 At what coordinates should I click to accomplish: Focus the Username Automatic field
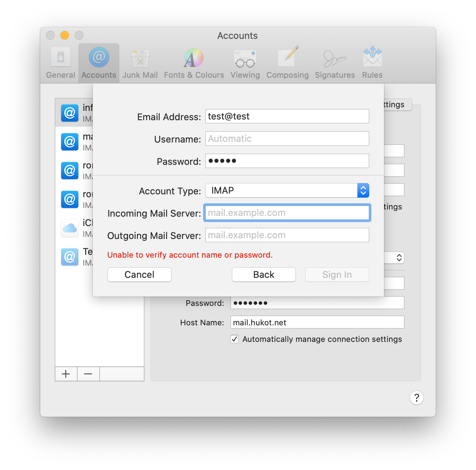[x=287, y=139]
